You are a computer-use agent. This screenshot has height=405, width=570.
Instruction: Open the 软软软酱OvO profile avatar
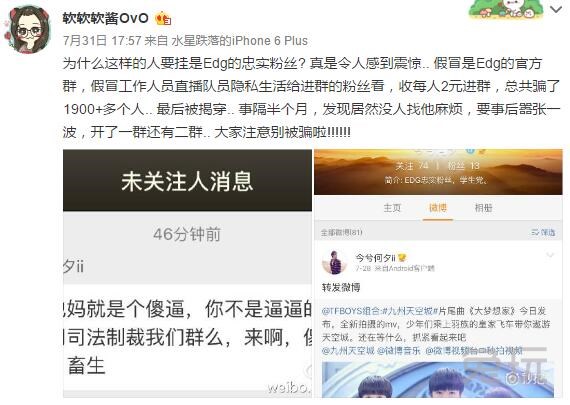[x=29, y=30]
